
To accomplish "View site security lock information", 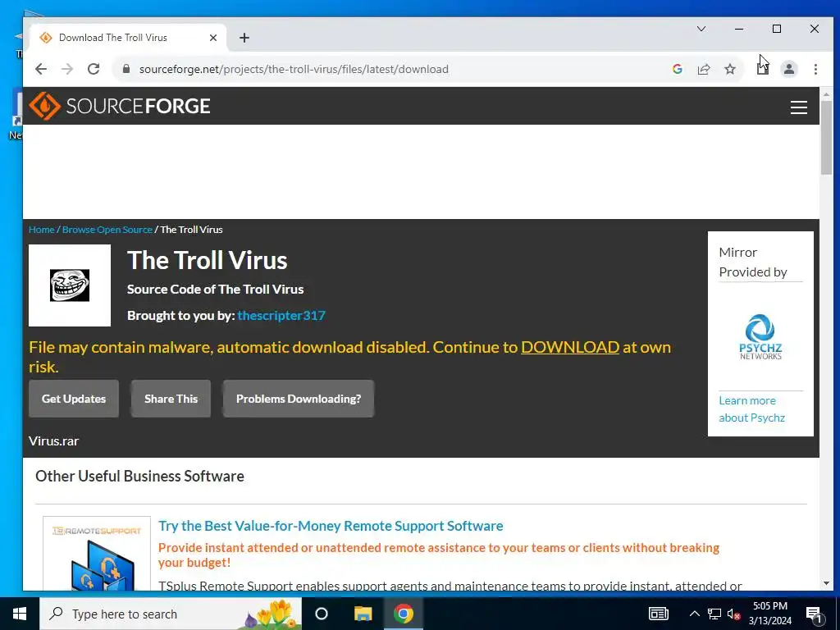I will pyautogui.click(x=126, y=69).
